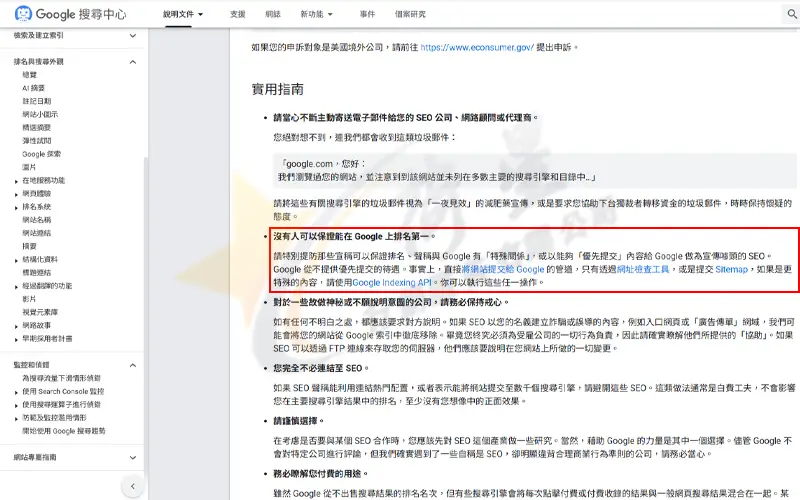Click the sidebar vertical scrollbar
The image size is (800, 500).
click(x=145, y=316)
